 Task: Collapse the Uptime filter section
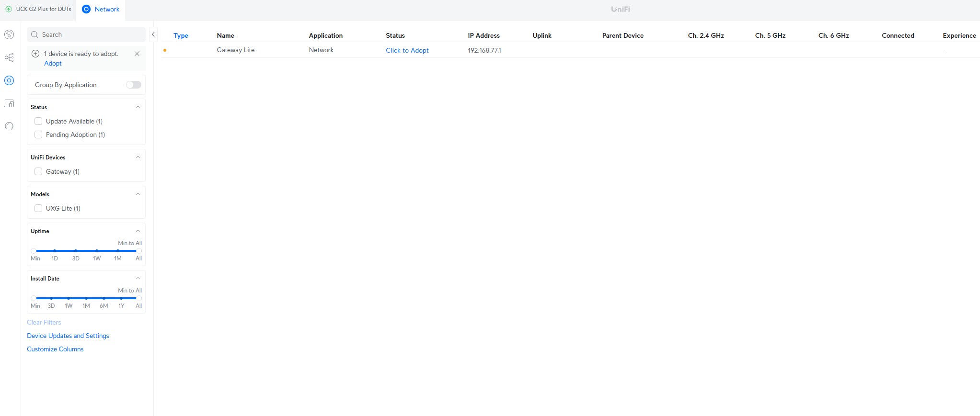[x=138, y=231]
